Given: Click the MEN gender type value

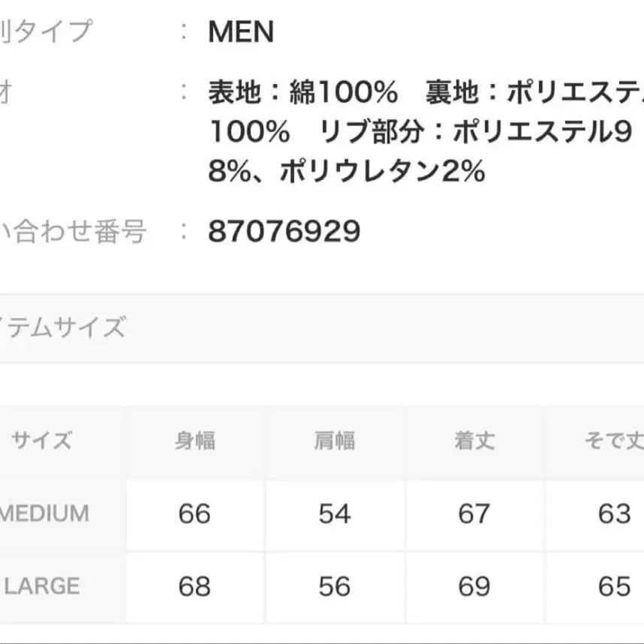Looking at the screenshot, I should click(x=241, y=32).
